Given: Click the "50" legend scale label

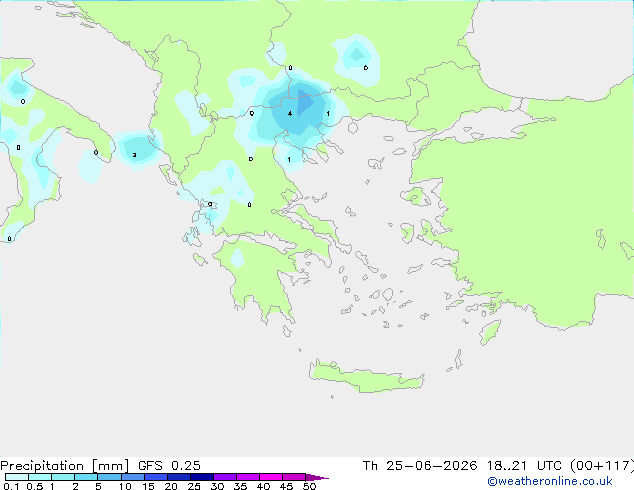Looking at the screenshot, I should (309, 486).
